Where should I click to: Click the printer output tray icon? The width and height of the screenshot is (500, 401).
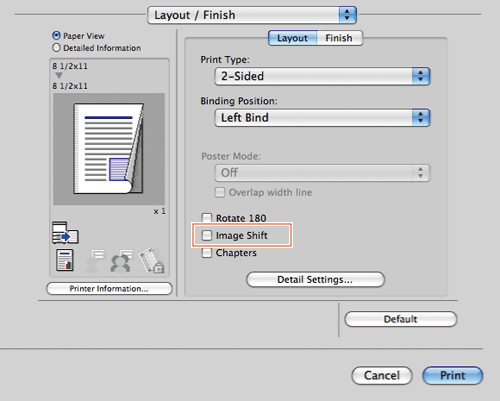click(x=65, y=232)
